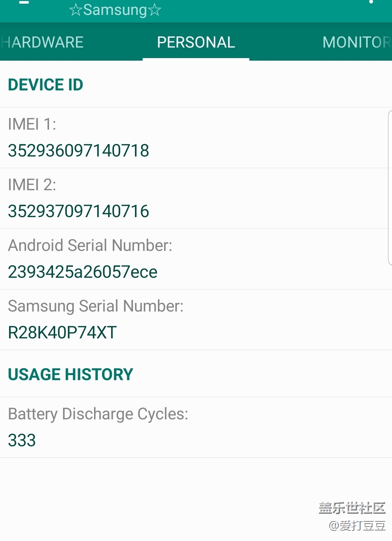This screenshot has width=392, height=541.
Task: Tap the Samsung Serial Number label
Action: pyautogui.click(x=96, y=306)
